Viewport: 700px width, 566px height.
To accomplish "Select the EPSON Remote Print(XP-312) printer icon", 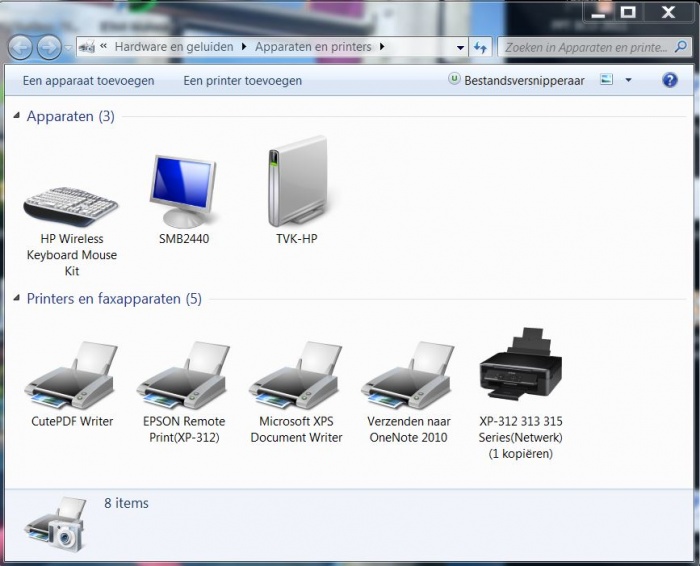I will (183, 375).
